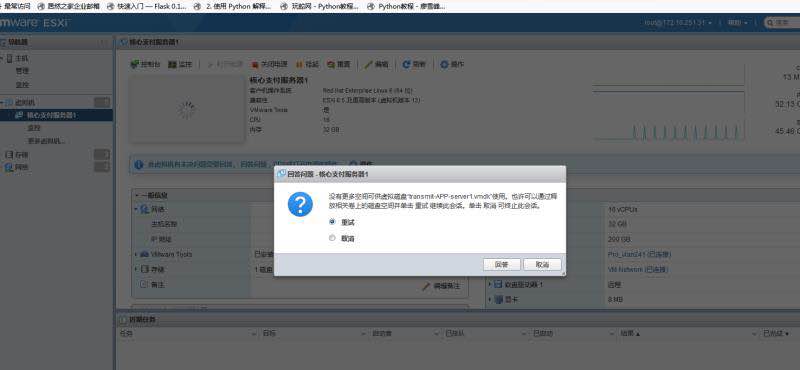Image resolution: width=800 pixels, height=370 pixels.
Task: Select the 取消 radio option in dialog
Action: [x=333, y=238]
